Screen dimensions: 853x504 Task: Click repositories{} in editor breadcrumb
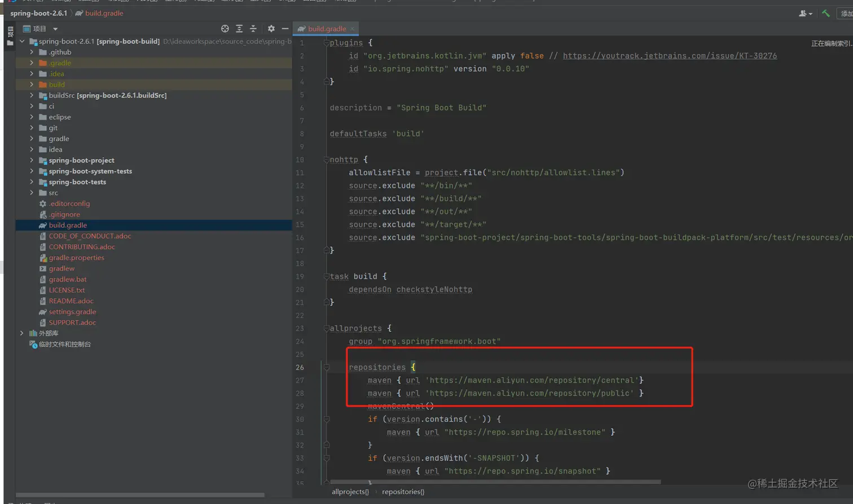[x=403, y=492]
